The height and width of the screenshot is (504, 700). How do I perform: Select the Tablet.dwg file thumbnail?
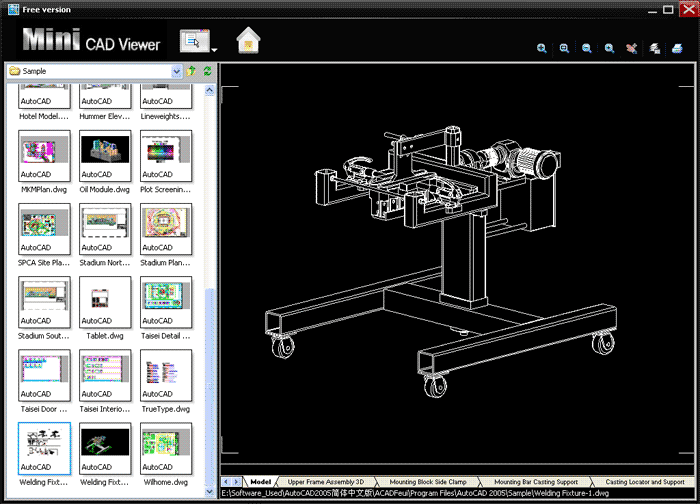105,300
